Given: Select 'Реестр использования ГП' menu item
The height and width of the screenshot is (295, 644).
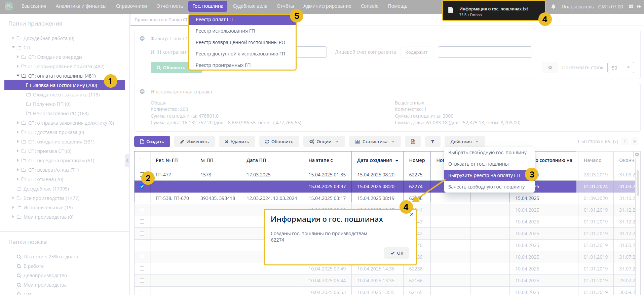Looking at the screenshot, I should click(225, 31).
